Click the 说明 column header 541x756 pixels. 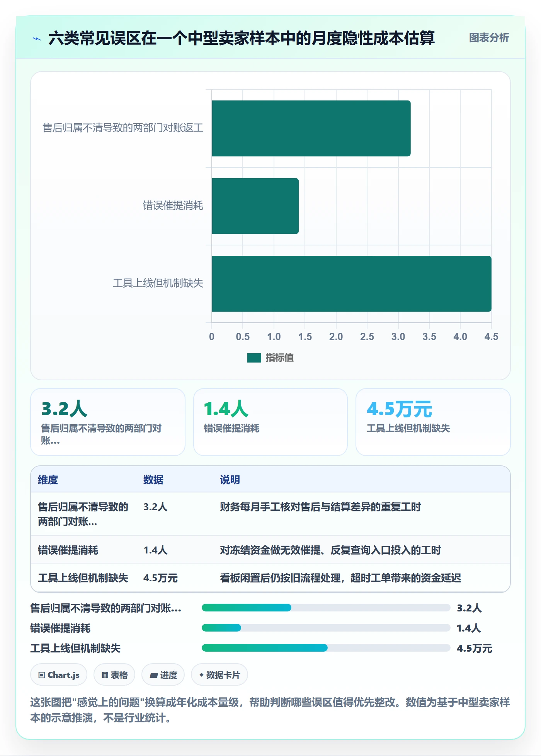(230, 480)
